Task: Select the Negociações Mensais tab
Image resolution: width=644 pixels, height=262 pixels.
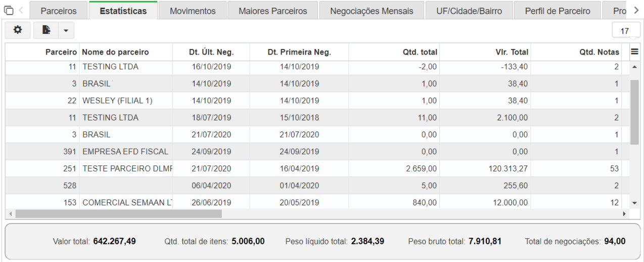Action: 372,11
